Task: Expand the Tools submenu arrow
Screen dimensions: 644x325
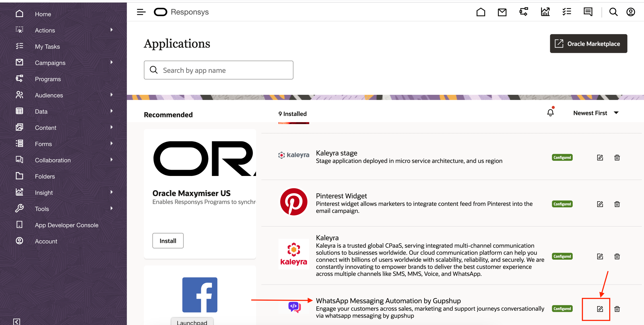Action: point(112,208)
